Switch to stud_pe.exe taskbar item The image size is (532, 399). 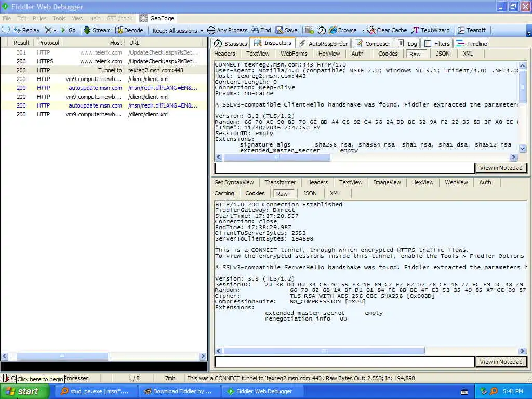pyautogui.click(x=96, y=392)
